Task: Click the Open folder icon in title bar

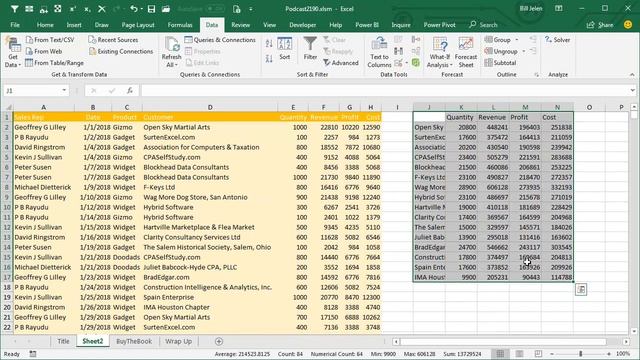Action: pos(166,9)
